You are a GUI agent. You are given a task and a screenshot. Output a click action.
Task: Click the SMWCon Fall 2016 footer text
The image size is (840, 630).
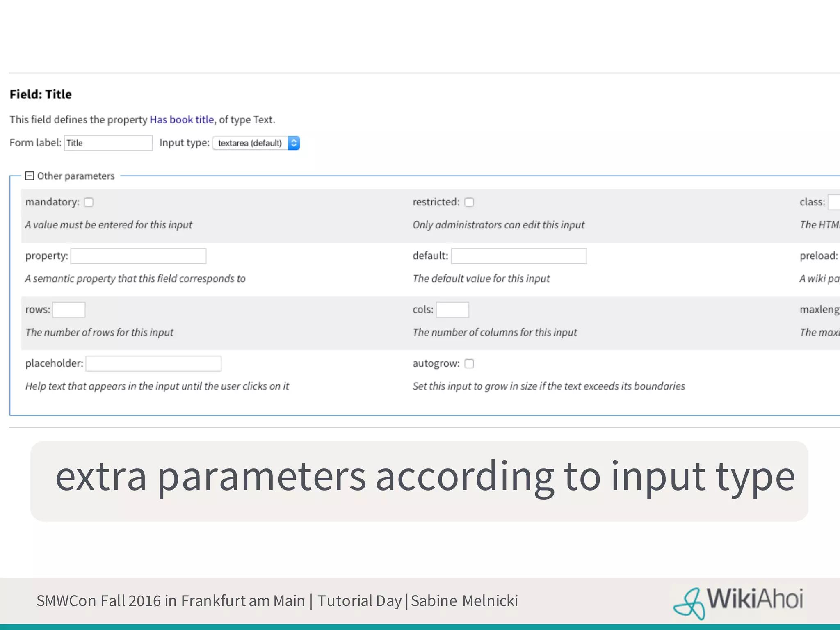tap(277, 600)
